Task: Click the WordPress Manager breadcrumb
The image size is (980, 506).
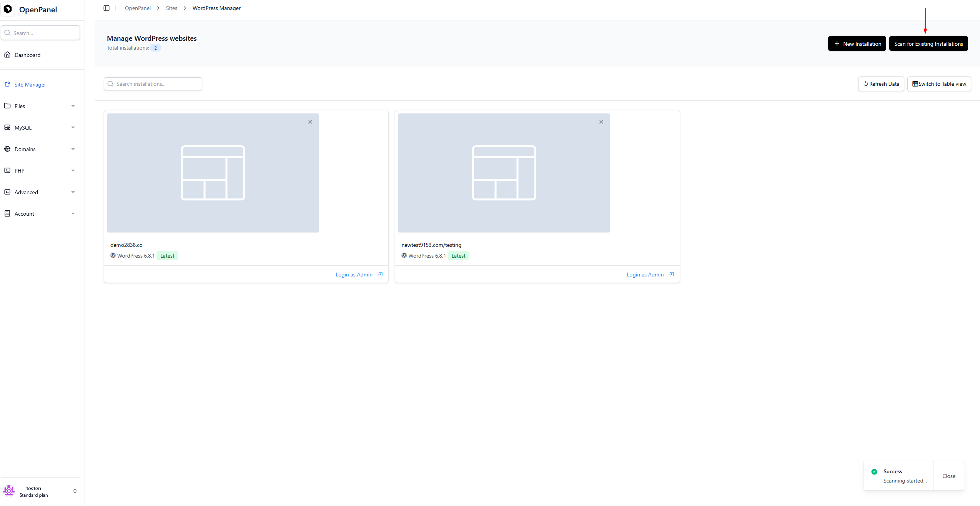Action: [x=216, y=8]
